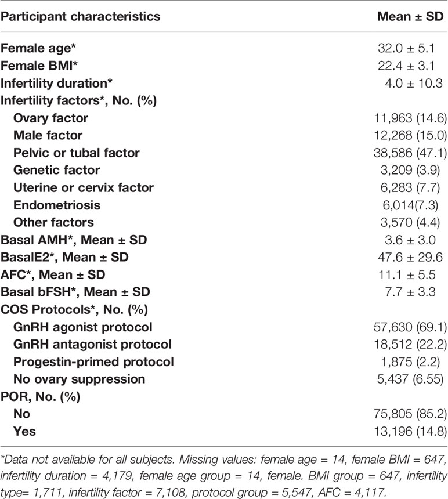This screenshot has height=499, width=448.
Task: Select the AFC Mean ± SD row label
Action: tap(53, 274)
